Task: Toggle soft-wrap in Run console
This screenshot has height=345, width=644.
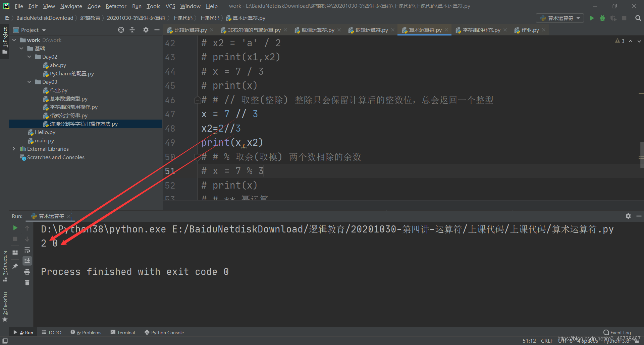Action: [x=27, y=250]
